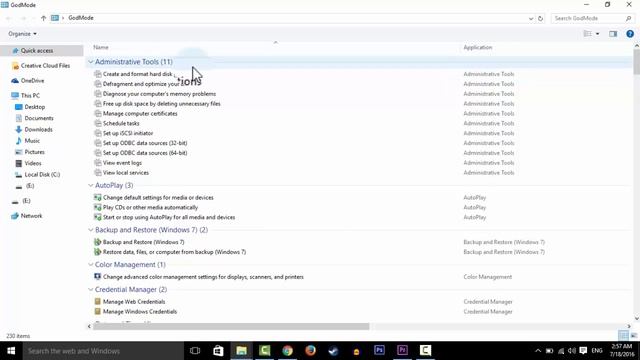The width and height of the screenshot is (640, 360).
Task: Collapse the Administrative Tools group
Action: point(91,62)
